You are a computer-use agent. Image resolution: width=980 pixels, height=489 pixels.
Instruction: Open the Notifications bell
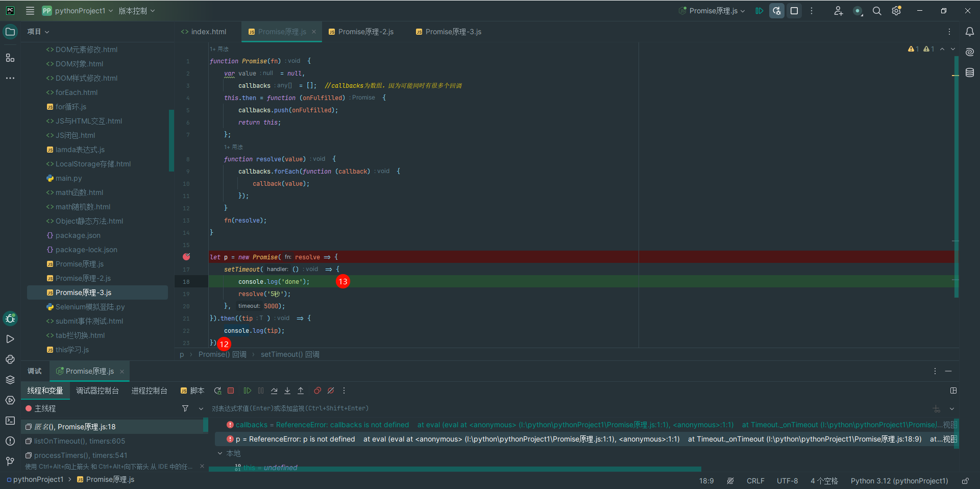pyautogui.click(x=970, y=32)
